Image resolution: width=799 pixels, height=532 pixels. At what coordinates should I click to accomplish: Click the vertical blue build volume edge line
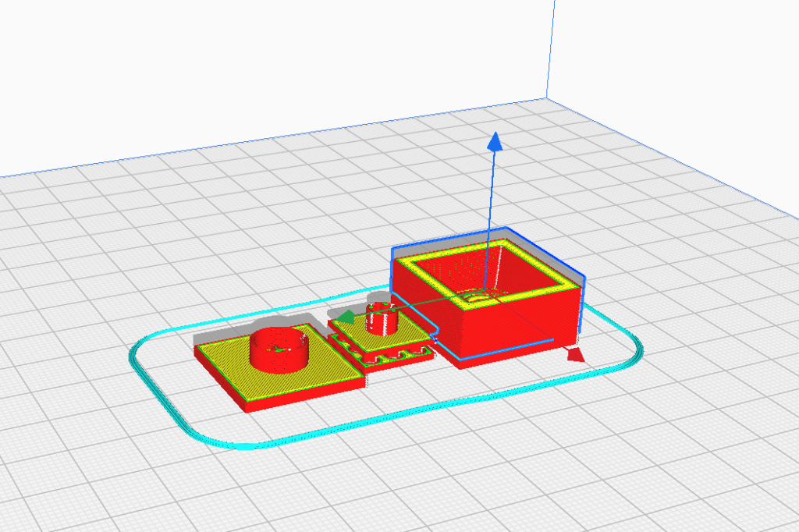[x=551, y=47]
